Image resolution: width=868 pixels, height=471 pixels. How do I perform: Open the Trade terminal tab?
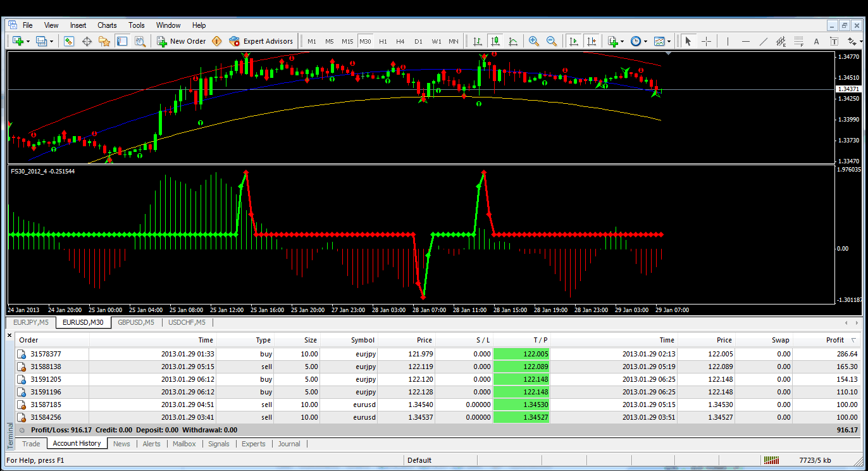tap(31, 444)
